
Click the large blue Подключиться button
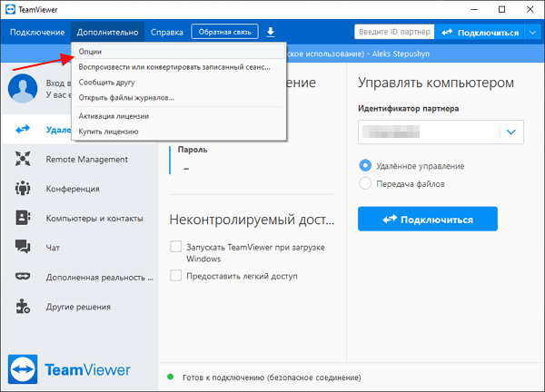pyautogui.click(x=428, y=219)
